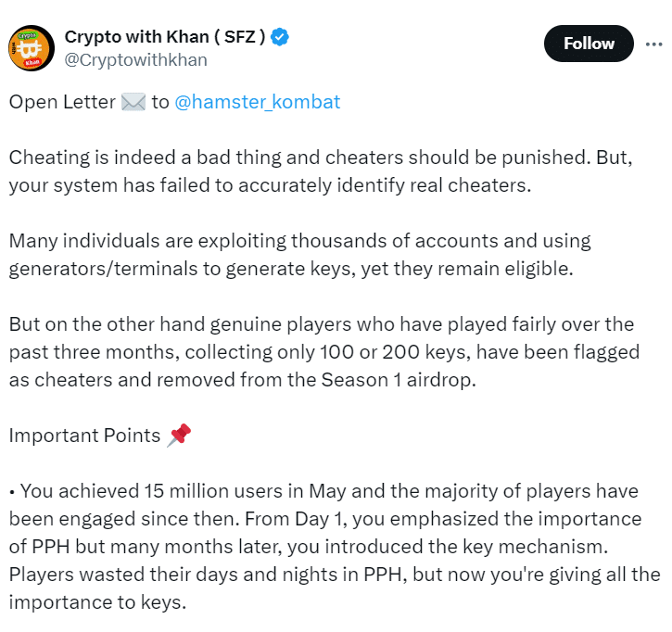Click the bullet point before "You achieved"
Viewport: 672px width, 632px height.
click(x=13, y=491)
